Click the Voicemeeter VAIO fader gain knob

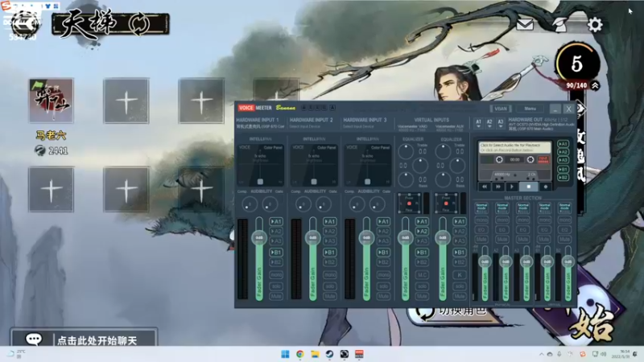pos(406,238)
